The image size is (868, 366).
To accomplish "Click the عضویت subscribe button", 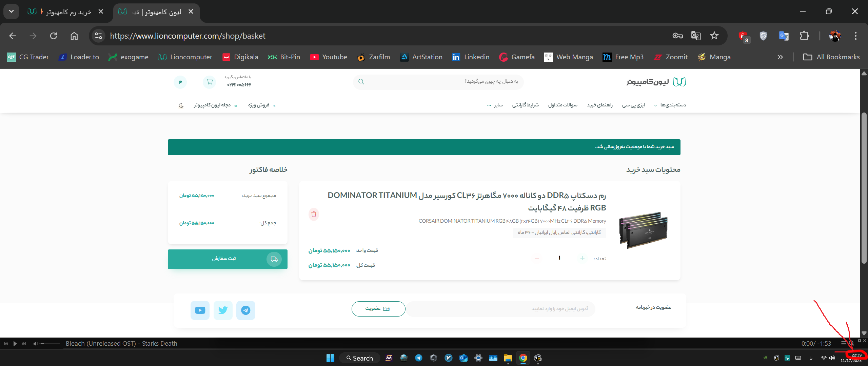I will 378,309.
